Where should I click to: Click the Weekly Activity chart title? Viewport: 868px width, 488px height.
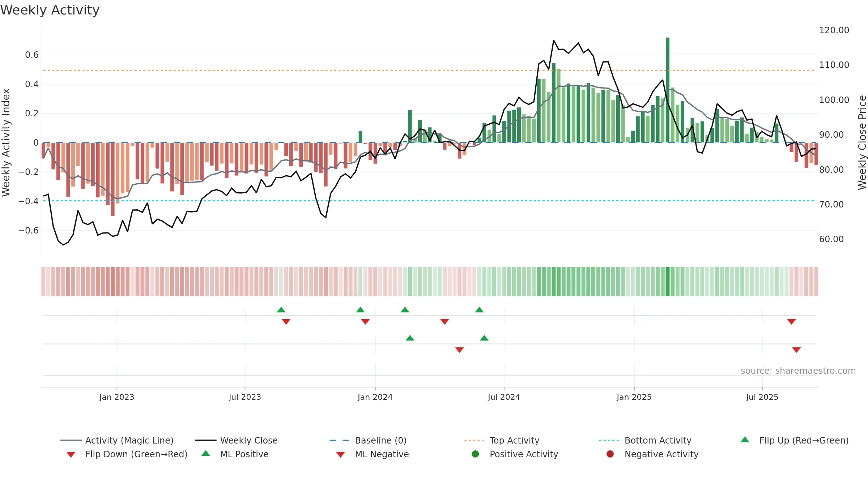click(50, 10)
